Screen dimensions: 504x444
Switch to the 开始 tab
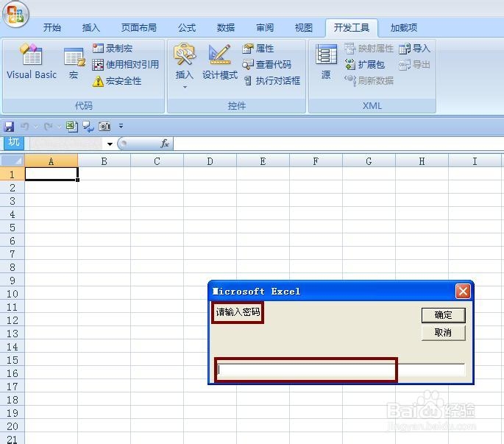52,28
